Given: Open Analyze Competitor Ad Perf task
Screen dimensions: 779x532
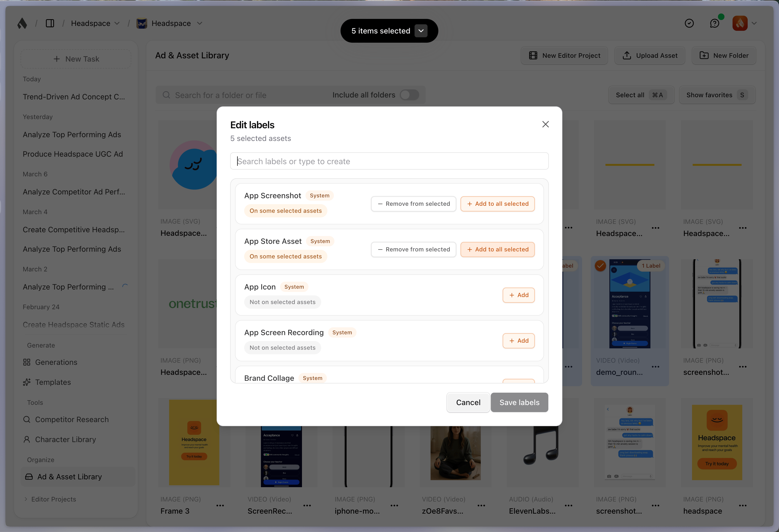Looking at the screenshot, I should pyautogui.click(x=74, y=192).
